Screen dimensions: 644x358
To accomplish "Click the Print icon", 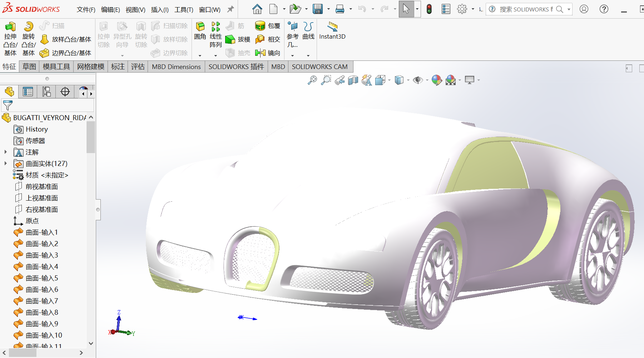I will point(340,9).
